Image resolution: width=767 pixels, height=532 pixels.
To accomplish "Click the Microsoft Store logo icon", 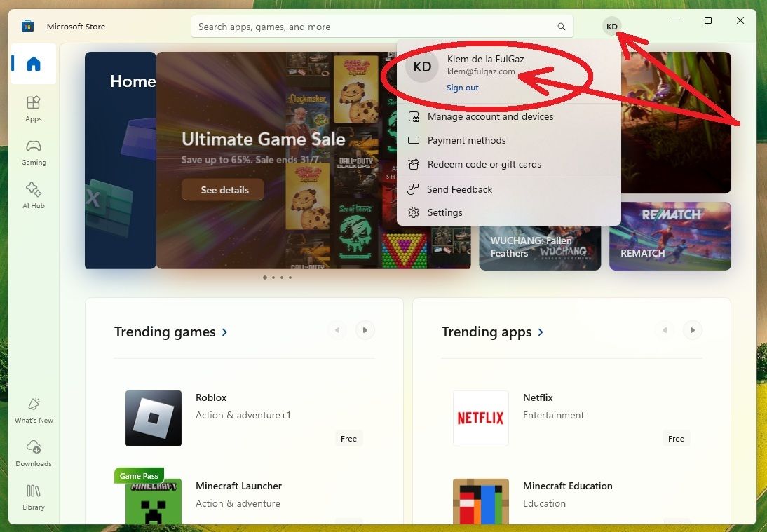I will point(28,27).
